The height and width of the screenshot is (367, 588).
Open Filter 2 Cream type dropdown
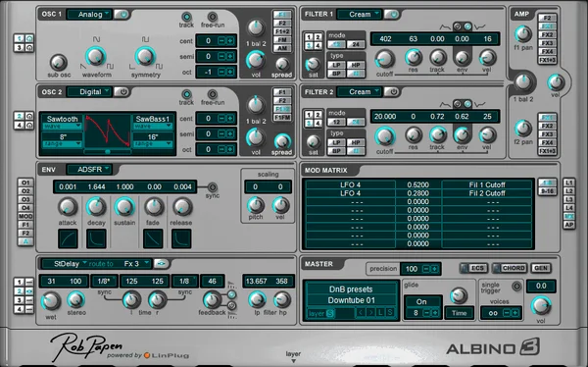pos(360,91)
